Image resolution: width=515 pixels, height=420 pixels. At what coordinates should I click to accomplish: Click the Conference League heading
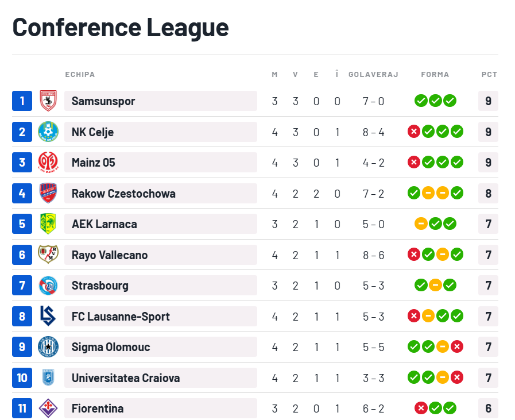[121, 27]
